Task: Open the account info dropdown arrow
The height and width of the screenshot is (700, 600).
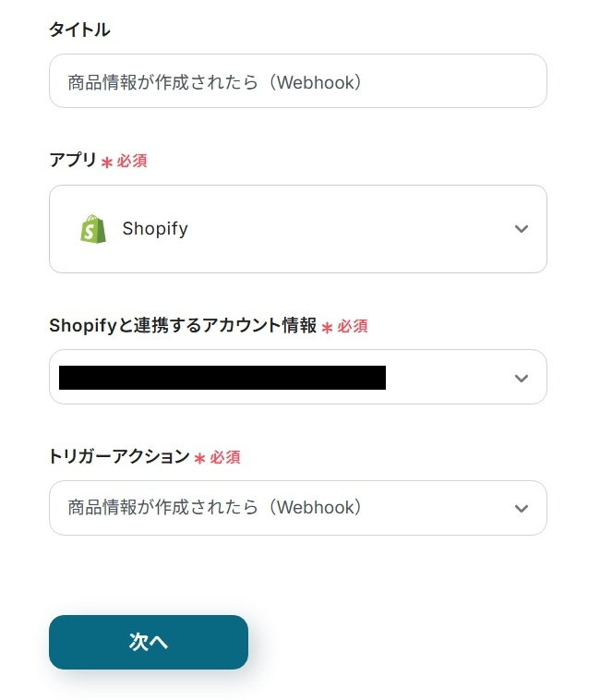Action: [521, 378]
